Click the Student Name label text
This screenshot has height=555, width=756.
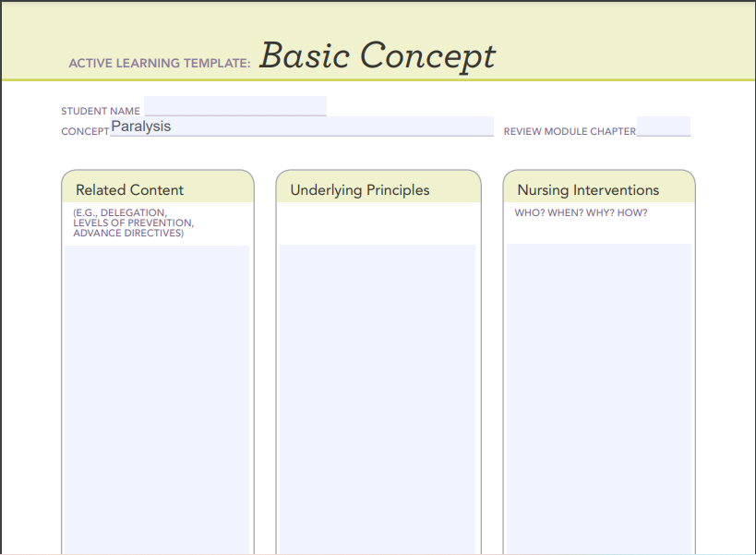pyautogui.click(x=101, y=111)
